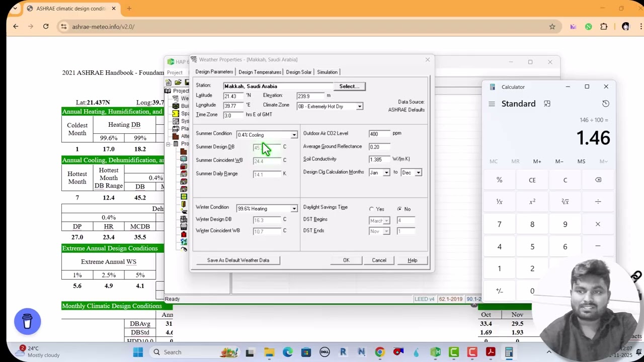644x362 pixels.
Task: Click the Latitude input field
Action: (233, 96)
